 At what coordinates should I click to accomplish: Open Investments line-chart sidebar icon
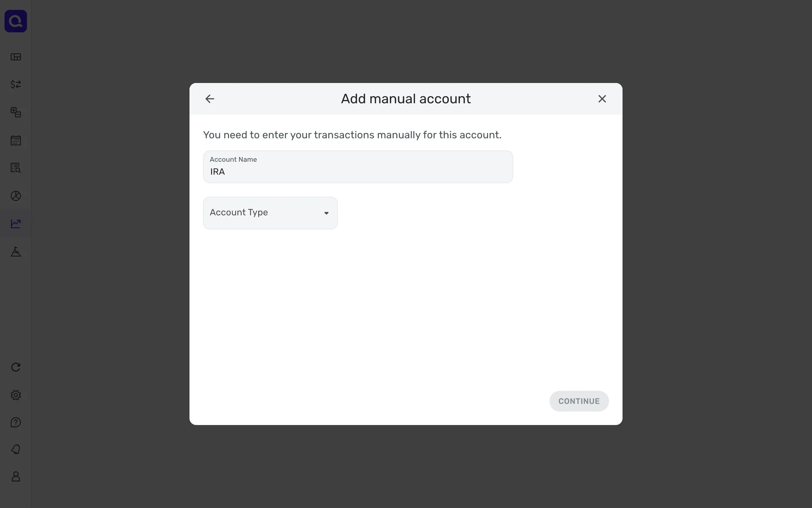click(16, 224)
